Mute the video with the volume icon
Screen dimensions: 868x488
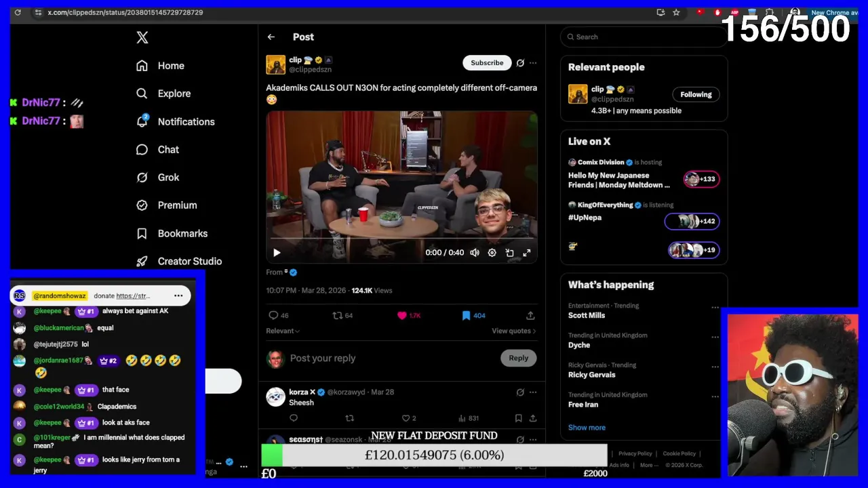(475, 253)
